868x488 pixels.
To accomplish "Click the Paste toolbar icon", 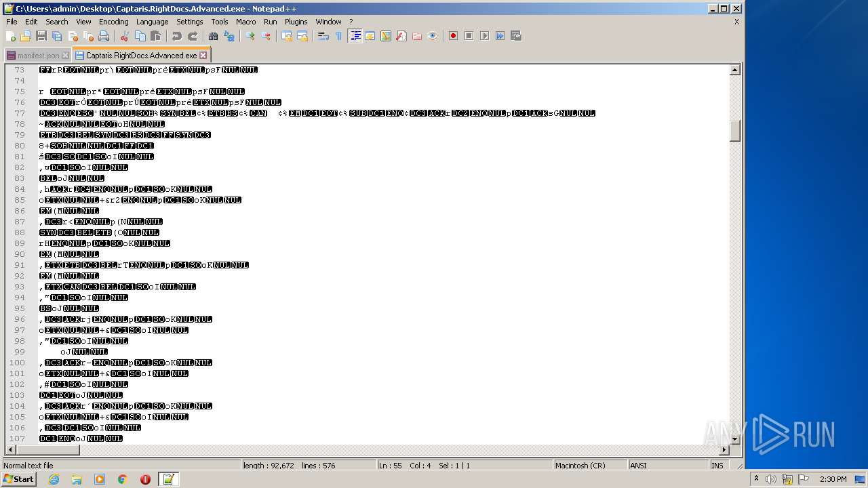I will [155, 36].
